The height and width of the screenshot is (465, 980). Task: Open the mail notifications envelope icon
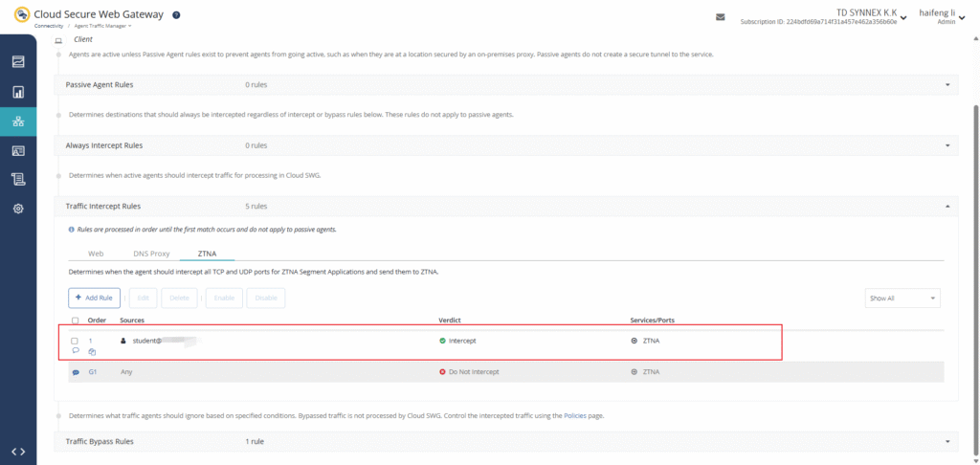coord(720,17)
